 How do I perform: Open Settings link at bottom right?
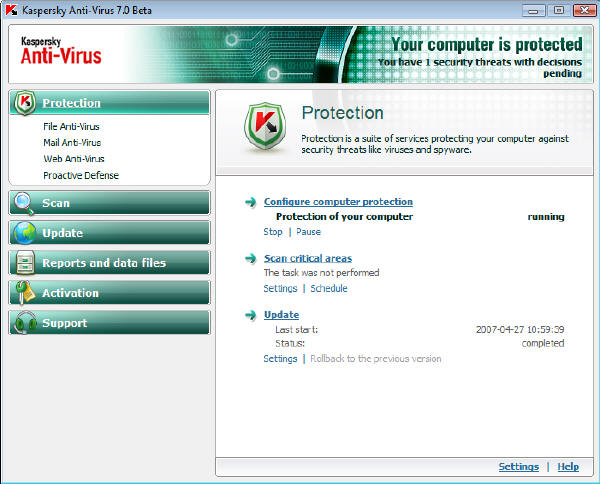(518, 466)
